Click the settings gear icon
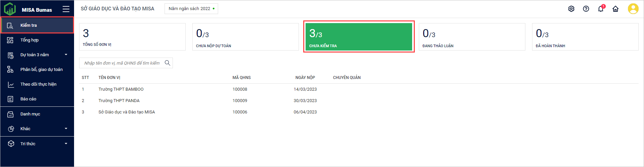Viewport: 644px width, 167px height. coord(571,9)
